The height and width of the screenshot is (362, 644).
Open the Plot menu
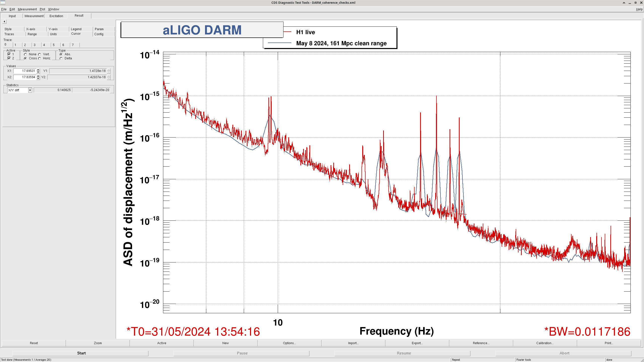(x=42, y=9)
